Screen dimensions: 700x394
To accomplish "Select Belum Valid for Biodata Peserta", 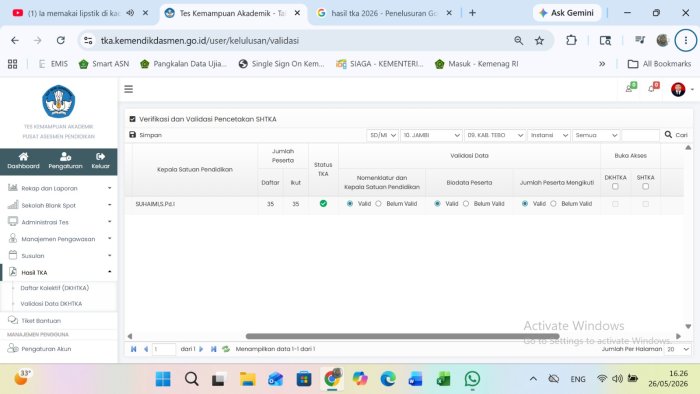I will coord(466,203).
